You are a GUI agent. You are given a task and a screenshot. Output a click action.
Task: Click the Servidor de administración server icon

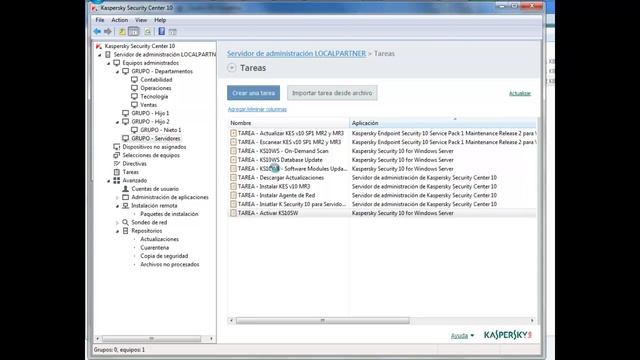point(108,54)
